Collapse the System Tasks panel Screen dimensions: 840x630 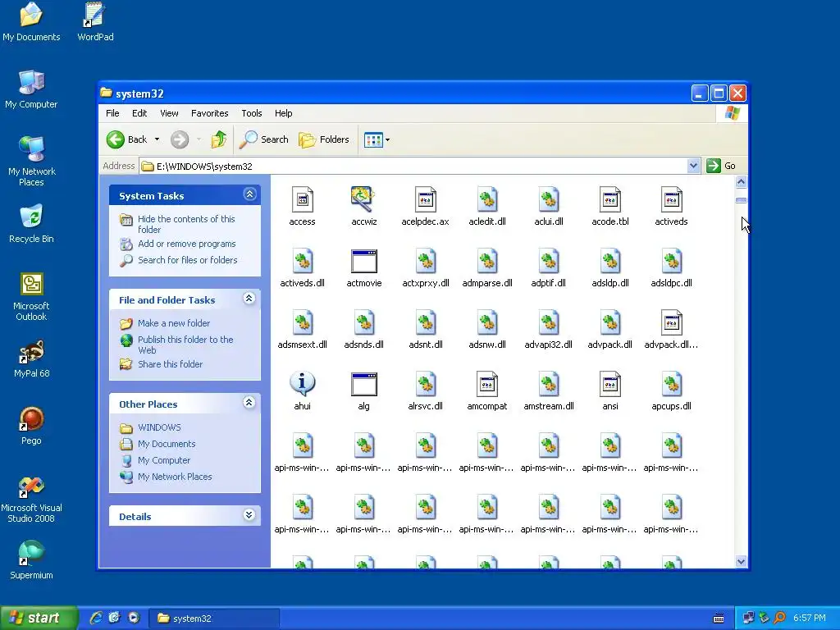pyautogui.click(x=249, y=194)
